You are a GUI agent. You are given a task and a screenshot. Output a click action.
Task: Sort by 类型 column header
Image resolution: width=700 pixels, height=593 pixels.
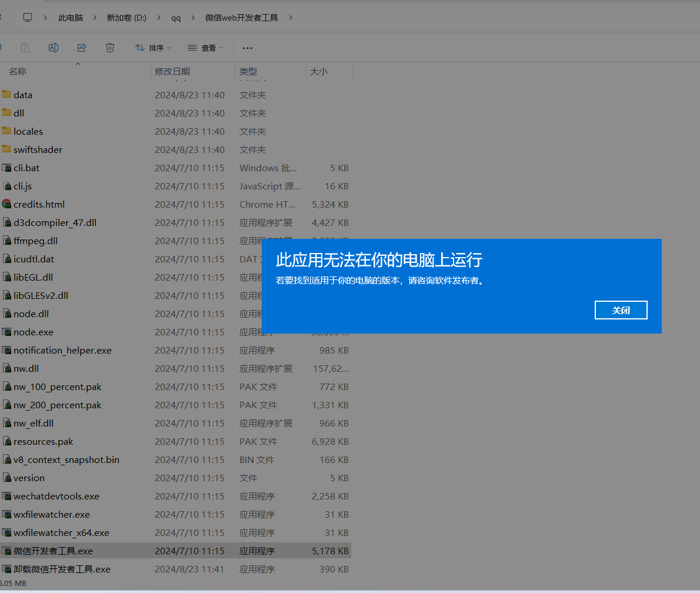click(x=248, y=71)
